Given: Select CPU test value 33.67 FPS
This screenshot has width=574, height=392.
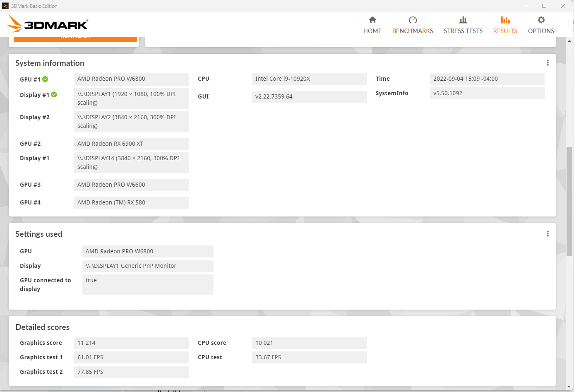Looking at the screenshot, I should click(309, 357).
